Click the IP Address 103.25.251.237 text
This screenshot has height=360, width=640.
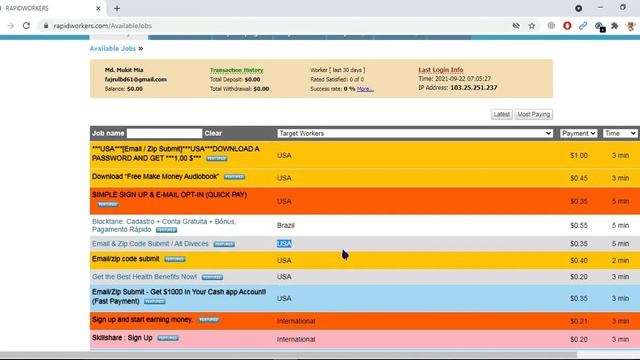pos(458,87)
